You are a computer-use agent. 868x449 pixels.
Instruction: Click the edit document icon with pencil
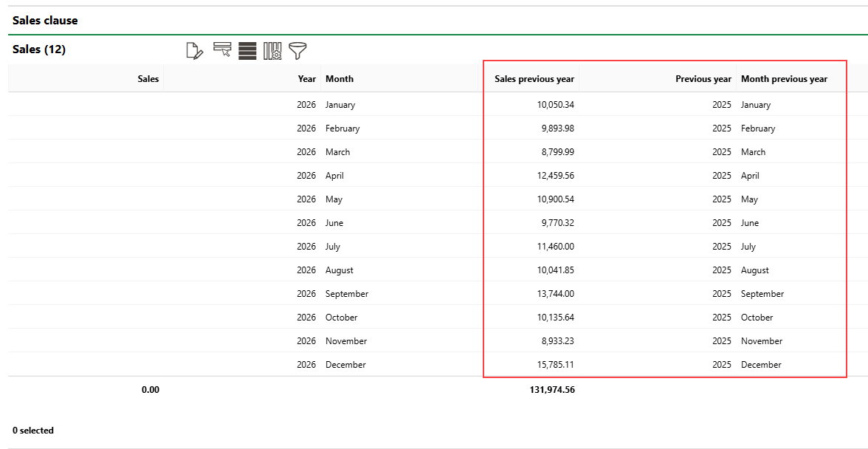pos(194,51)
